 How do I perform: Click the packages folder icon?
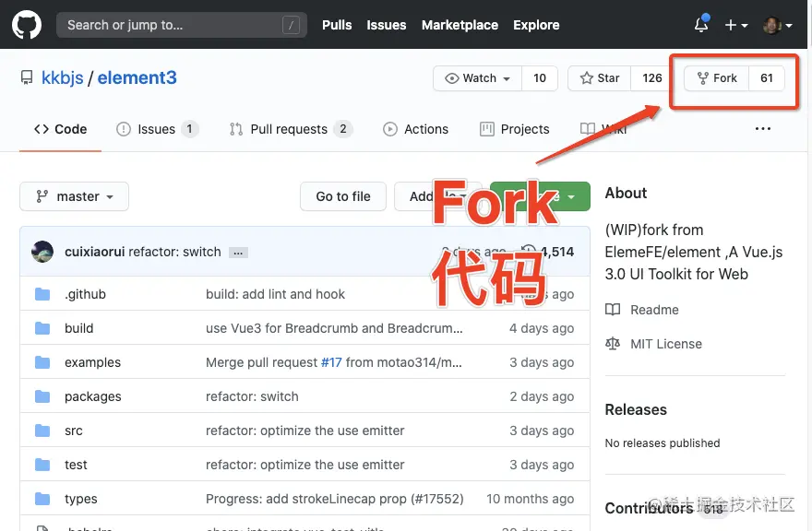click(42, 396)
